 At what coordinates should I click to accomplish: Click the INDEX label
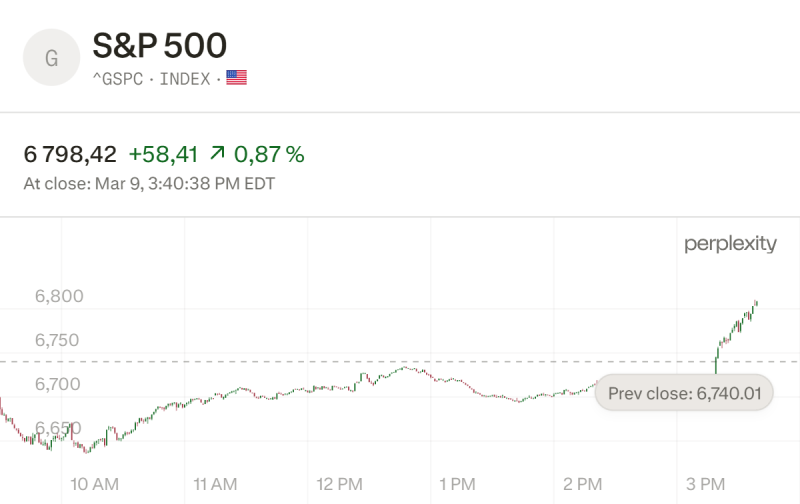185,78
